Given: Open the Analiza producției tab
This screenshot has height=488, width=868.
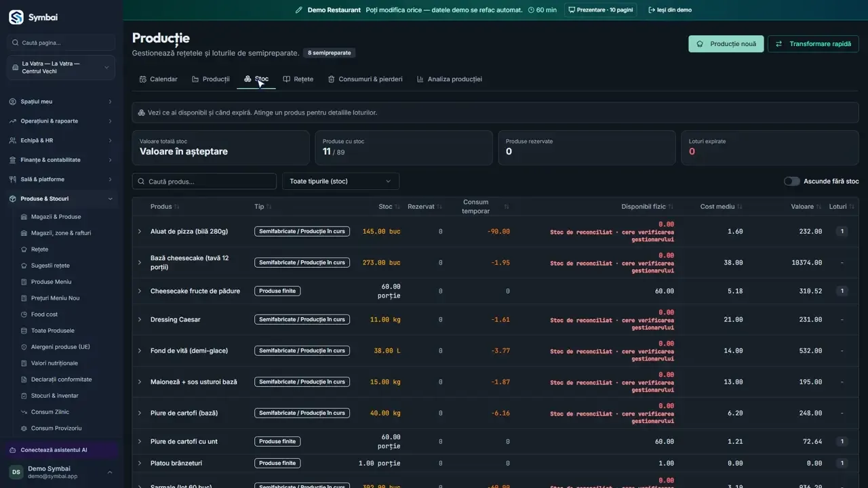Looking at the screenshot, I should click(450, 79).
